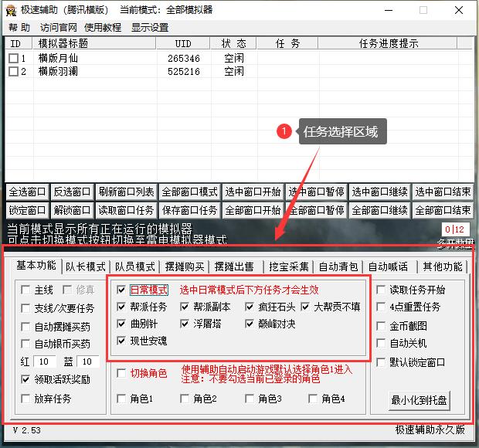Check the box for row 2 横版羽澜

[x=13, y=72]
